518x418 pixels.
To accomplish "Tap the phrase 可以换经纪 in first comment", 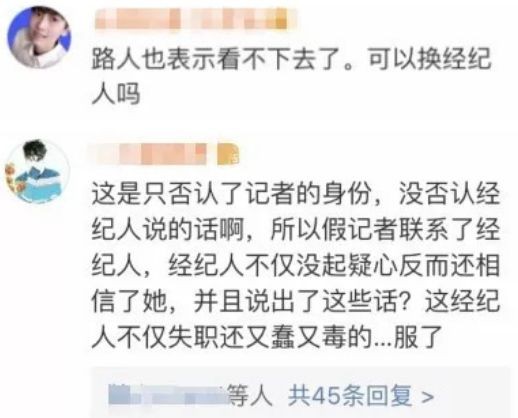I will (x=429, y=59).
